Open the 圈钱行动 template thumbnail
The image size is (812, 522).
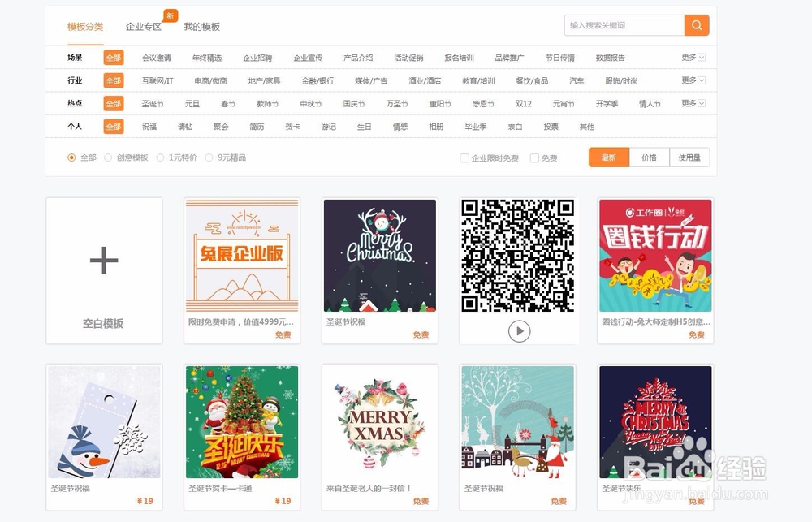[655, 255]
